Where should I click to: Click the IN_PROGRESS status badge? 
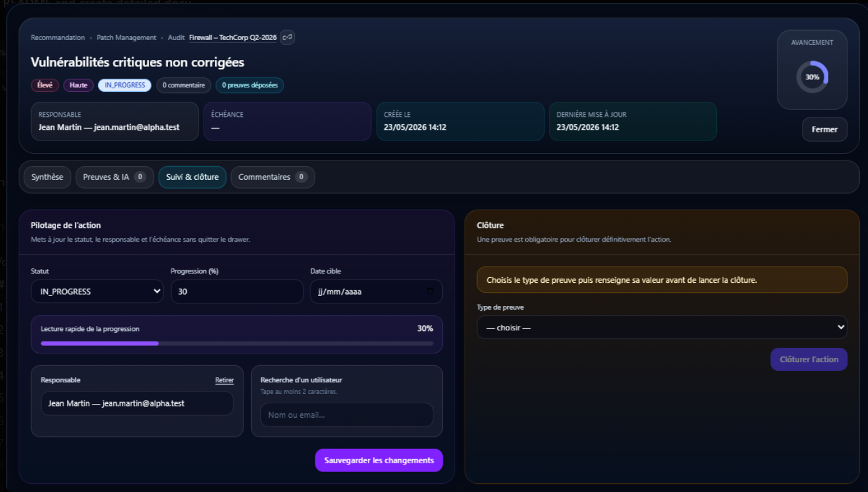point(125,85)
